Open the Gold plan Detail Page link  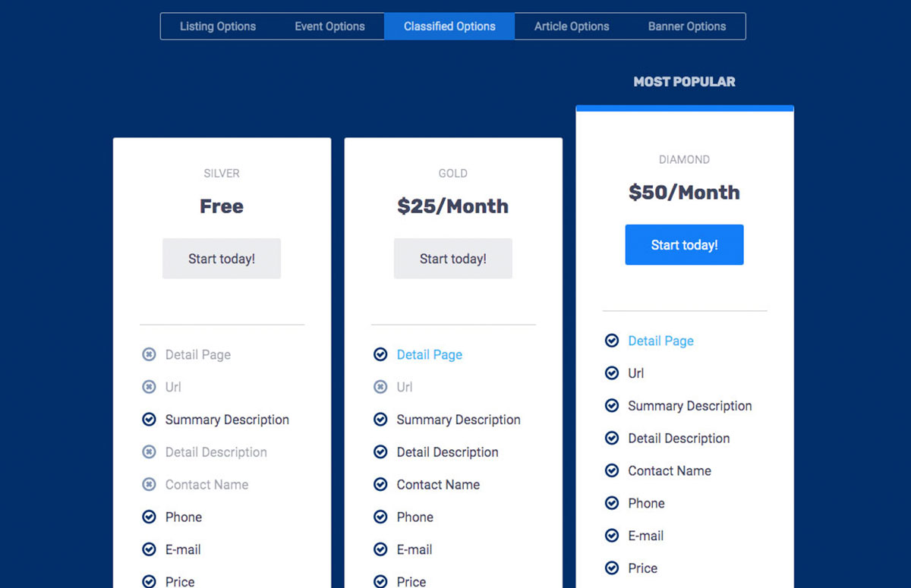coord(429,355)
